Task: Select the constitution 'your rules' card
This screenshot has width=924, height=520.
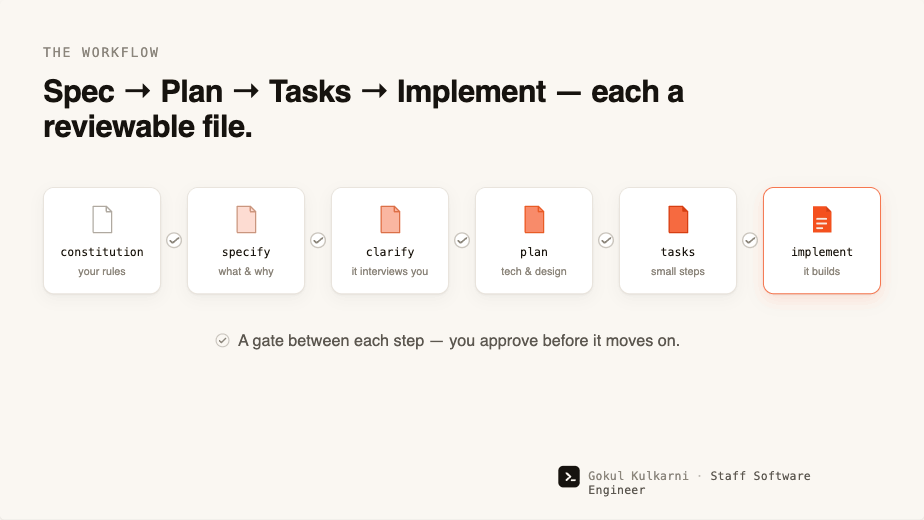Action: pyautogui.click(x=102, y=241)
